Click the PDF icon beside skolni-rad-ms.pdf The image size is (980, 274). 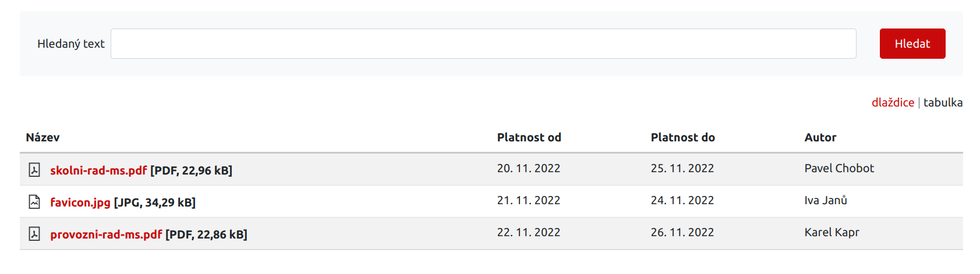click(x=34, y=170)
